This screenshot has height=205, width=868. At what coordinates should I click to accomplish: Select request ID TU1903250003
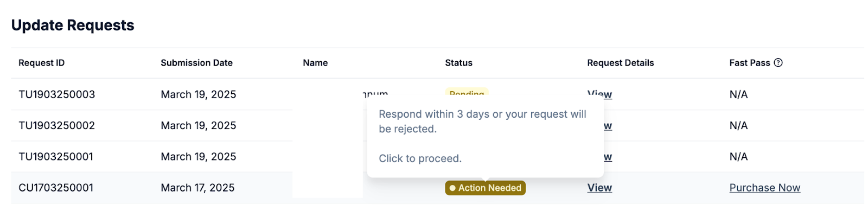pyautogui.click(x=57, y=94)
